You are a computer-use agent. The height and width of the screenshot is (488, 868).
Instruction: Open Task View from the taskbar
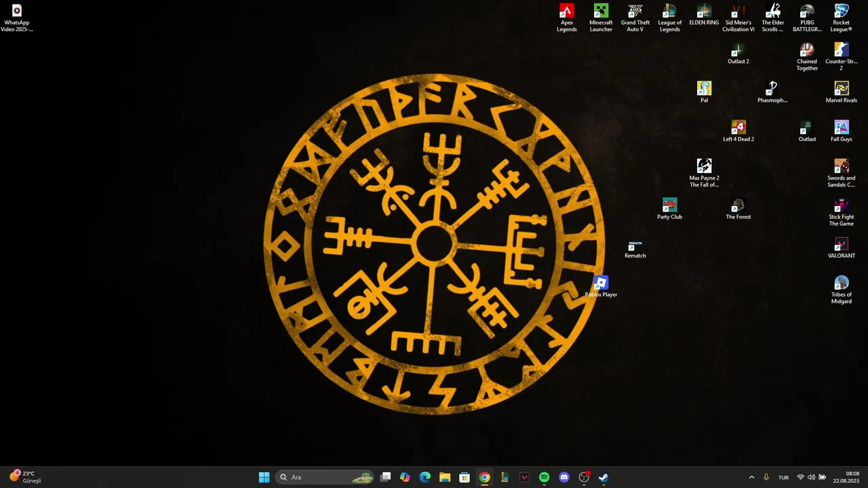(385, 477)
